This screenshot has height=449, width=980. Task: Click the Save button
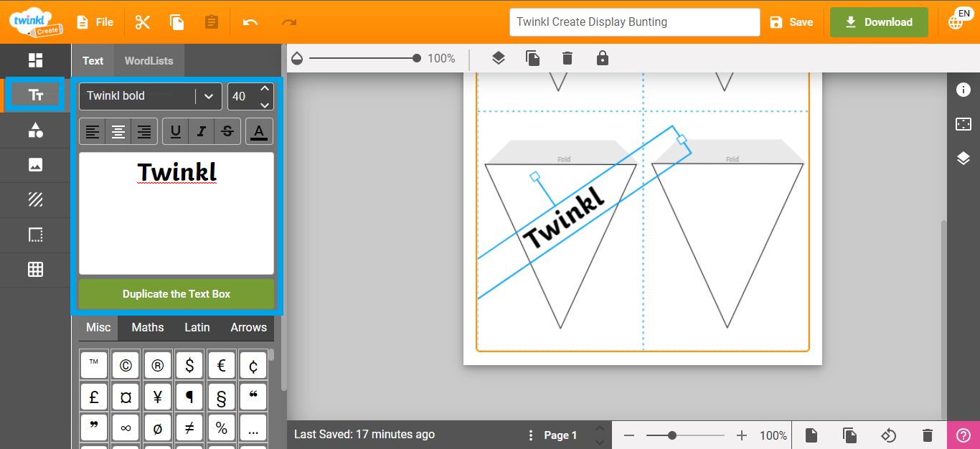[x=791, y=22]
